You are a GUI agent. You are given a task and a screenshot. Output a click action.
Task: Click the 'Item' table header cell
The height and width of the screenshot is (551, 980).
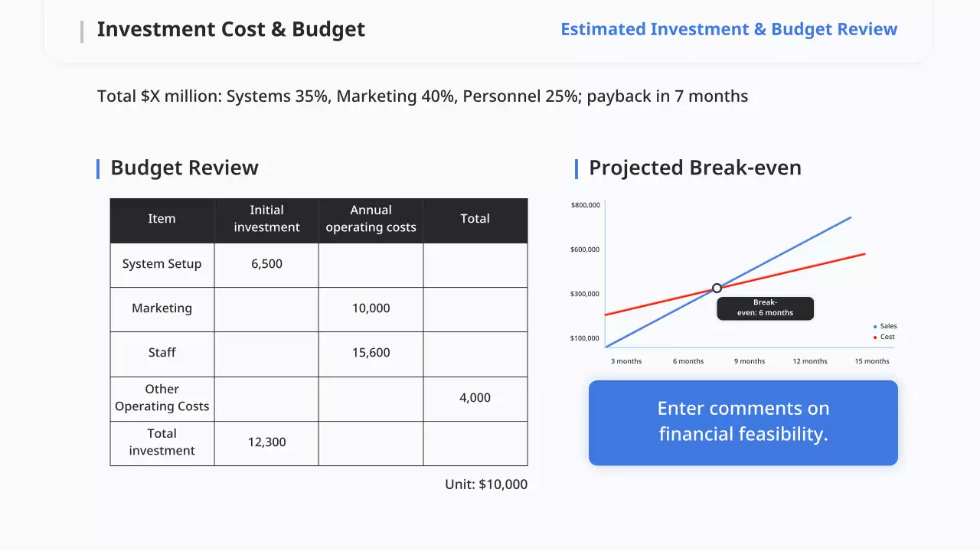click(162, 219)
